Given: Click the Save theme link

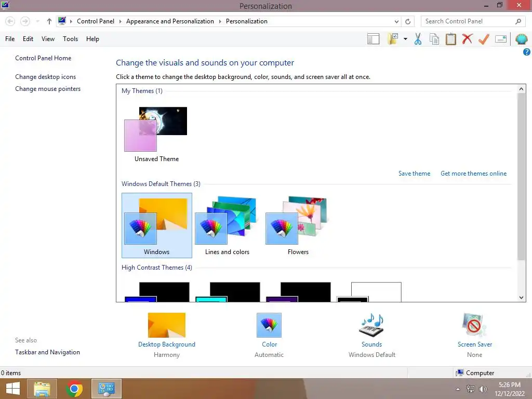Looking at the screenshot, I should coord(414,174).
